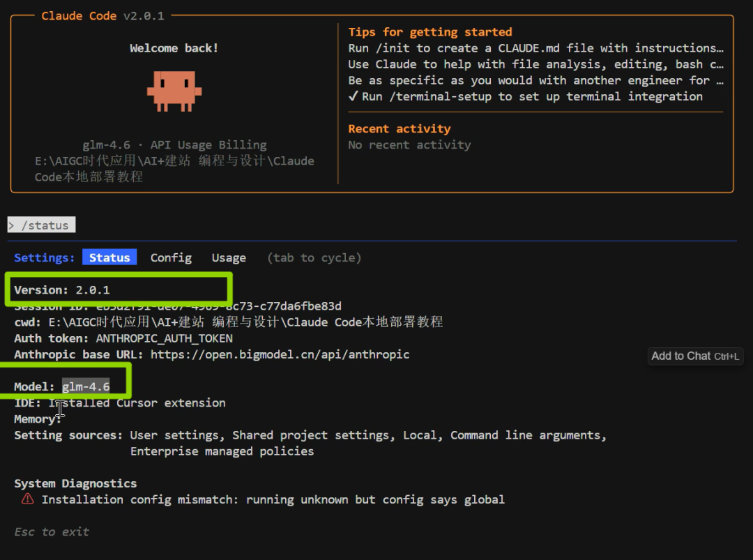Click the Welcome back! text
753x560 pixels.
point(174,48)
